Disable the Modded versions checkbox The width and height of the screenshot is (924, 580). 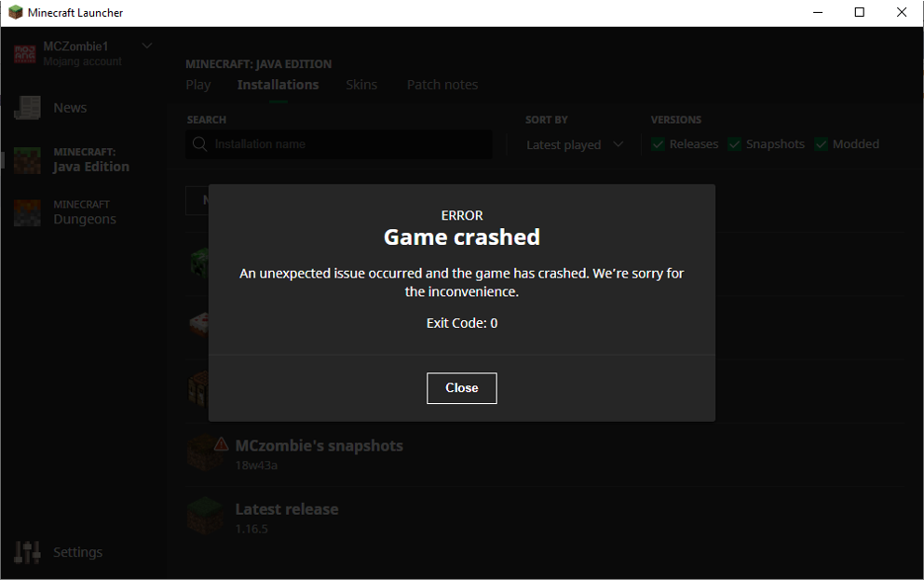click(x=821, y=144)
